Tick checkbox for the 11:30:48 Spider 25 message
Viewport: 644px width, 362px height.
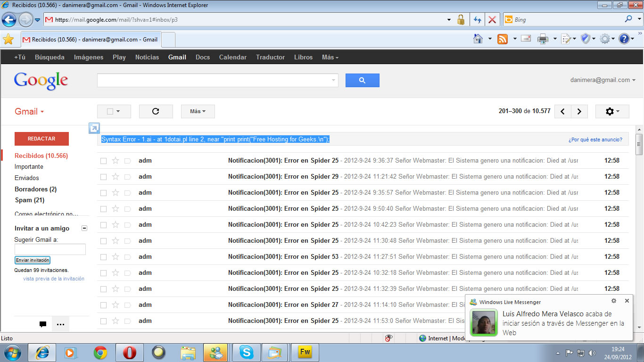pyautogui.click(x=104, y=241)
